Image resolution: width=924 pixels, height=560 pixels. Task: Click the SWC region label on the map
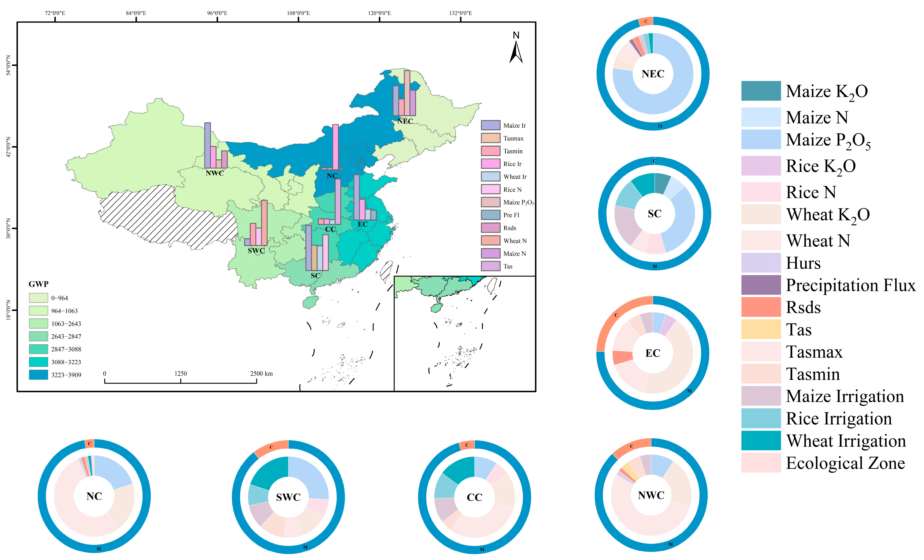[256, 250]
